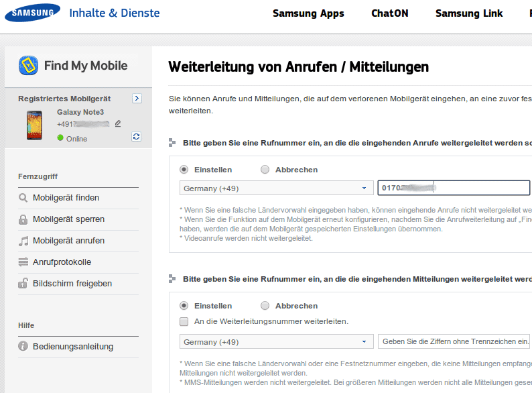
Task: Click the Galaxy Note3 device name
Action: (x=80, y=112)
